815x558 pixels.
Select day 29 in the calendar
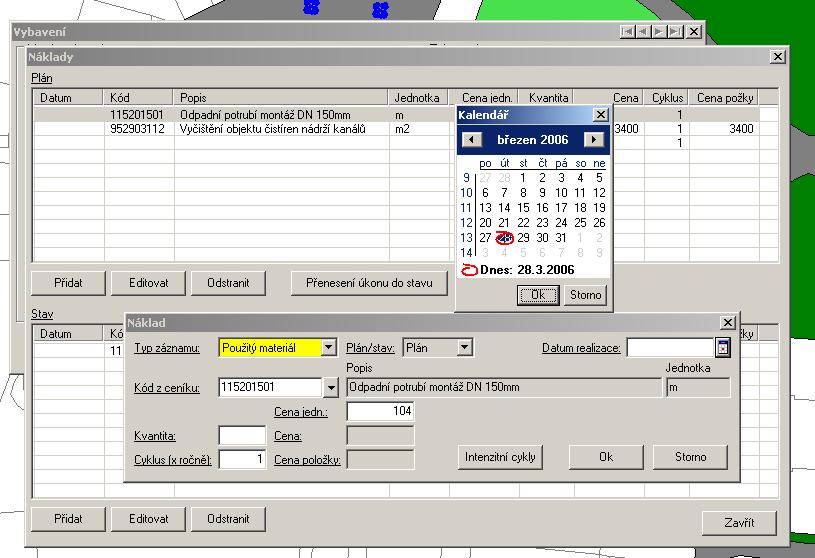click(523, 238)
